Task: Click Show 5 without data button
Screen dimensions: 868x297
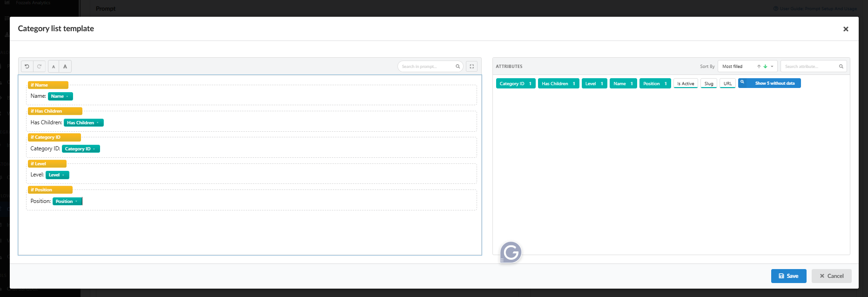Action: [x=769, y=83]
